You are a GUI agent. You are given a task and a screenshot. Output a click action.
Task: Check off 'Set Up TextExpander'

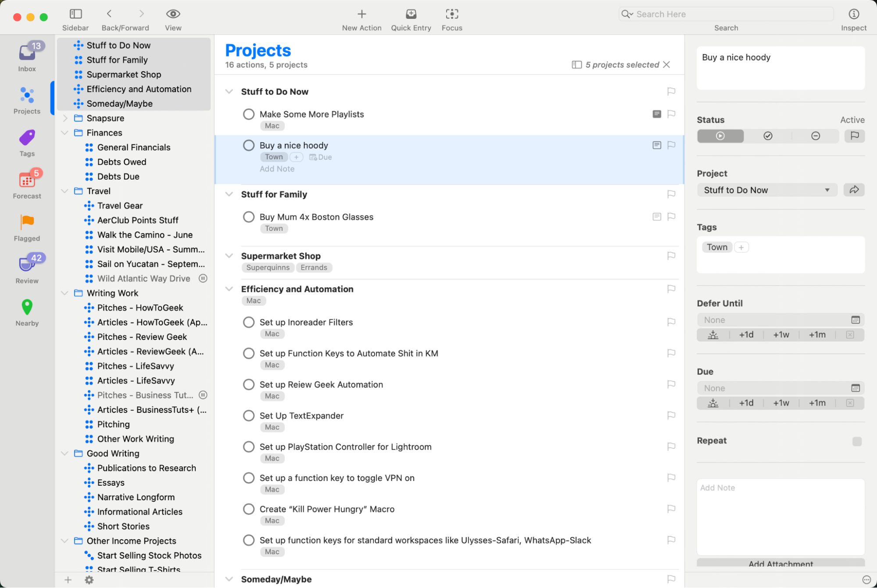(x=249, y=415)
